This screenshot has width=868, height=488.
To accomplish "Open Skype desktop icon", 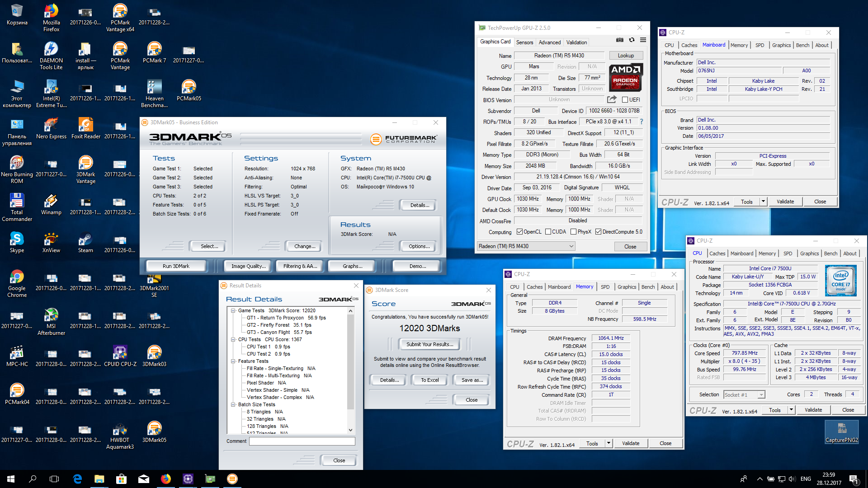I will pos(17,242).
